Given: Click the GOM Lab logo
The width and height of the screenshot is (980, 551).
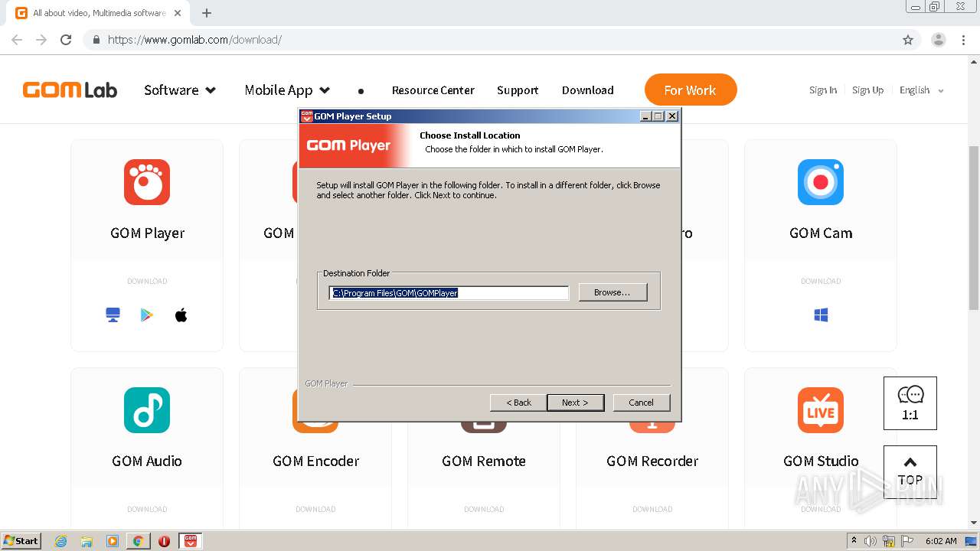Looking at the screenshot, I should (70, 90).
